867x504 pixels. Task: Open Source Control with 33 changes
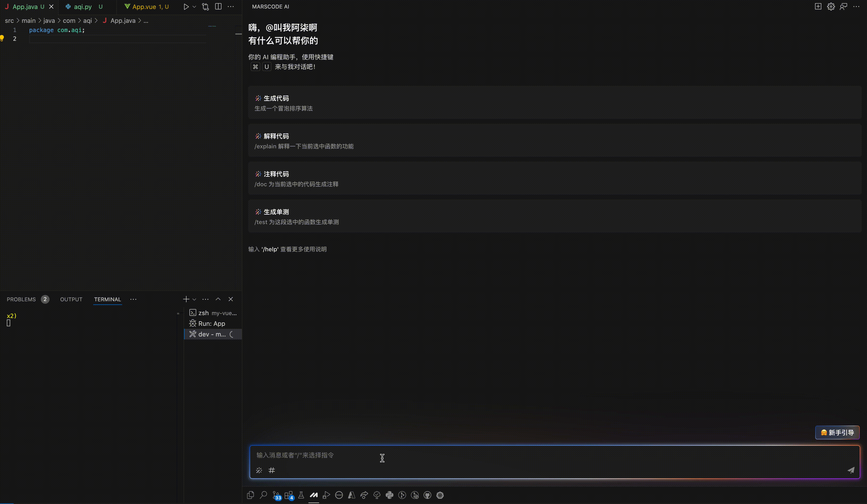[x=276, y=495]
